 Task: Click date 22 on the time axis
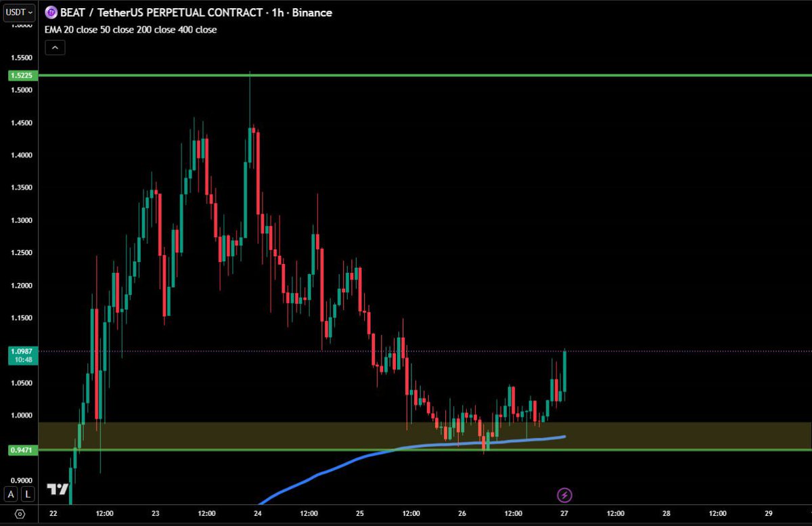[53, 514]
